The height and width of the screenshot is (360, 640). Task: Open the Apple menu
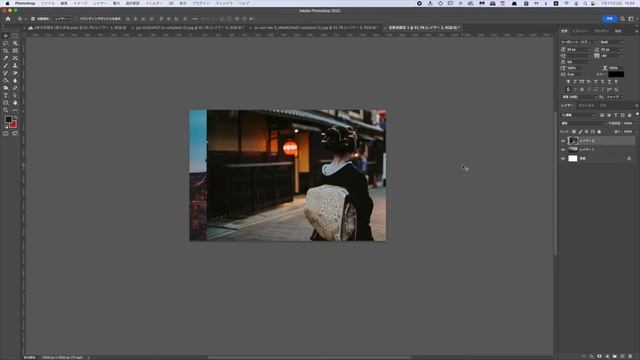(x=7, y=3)
